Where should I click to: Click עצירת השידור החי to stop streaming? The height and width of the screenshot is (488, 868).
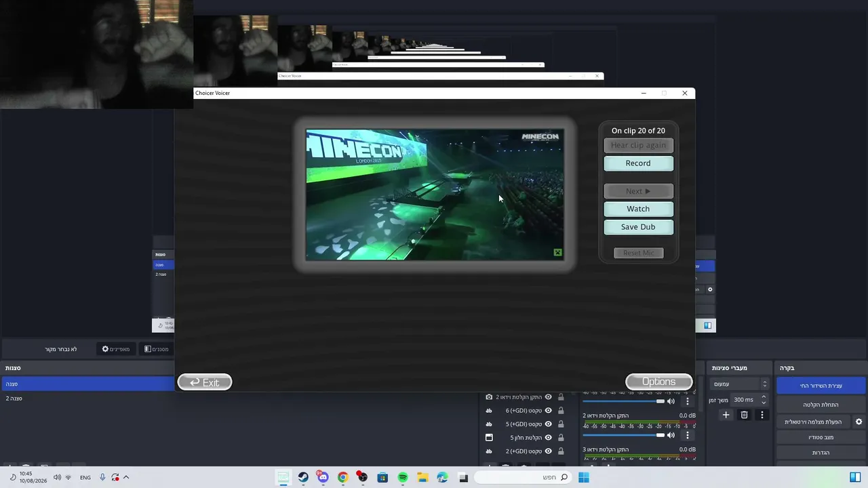click(821, 386)
